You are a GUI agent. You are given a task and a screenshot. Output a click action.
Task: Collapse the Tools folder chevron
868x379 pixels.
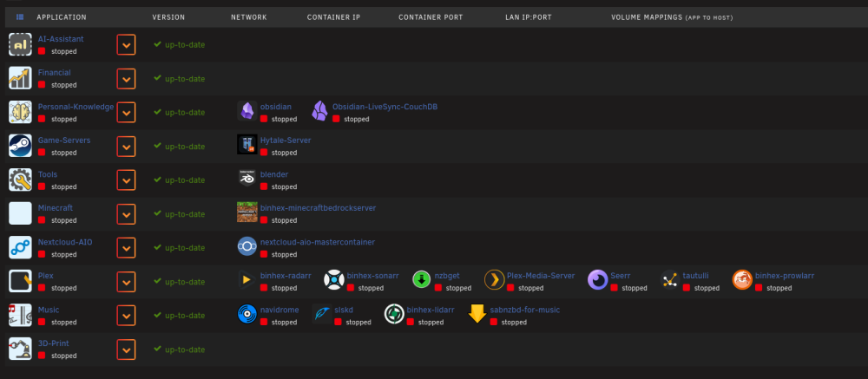[x=126, y=180]
